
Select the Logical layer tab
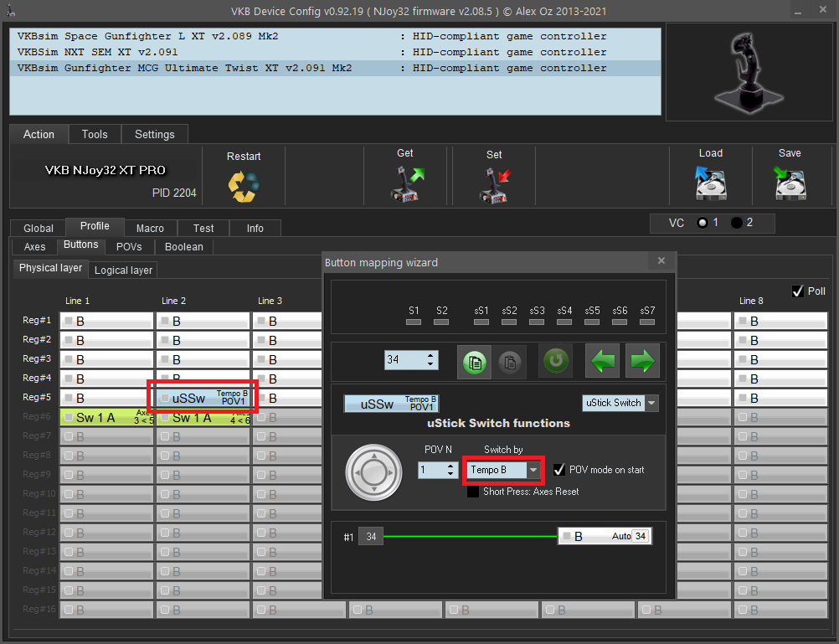123,270
